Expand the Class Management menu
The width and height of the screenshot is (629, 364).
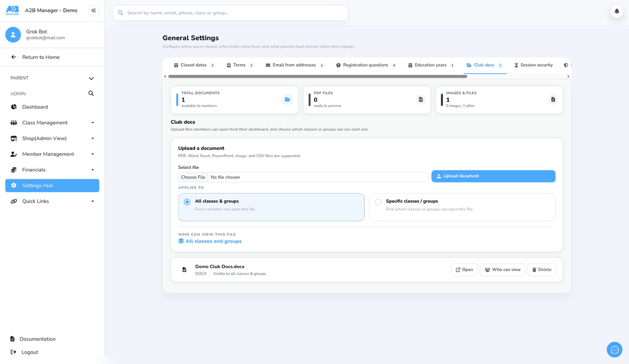coord(52,123)
